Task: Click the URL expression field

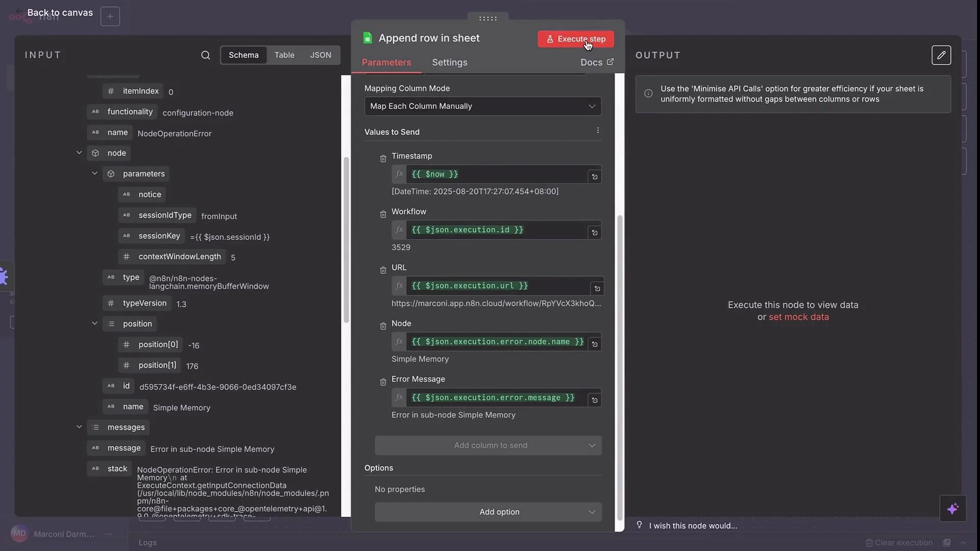Action: 498,286
